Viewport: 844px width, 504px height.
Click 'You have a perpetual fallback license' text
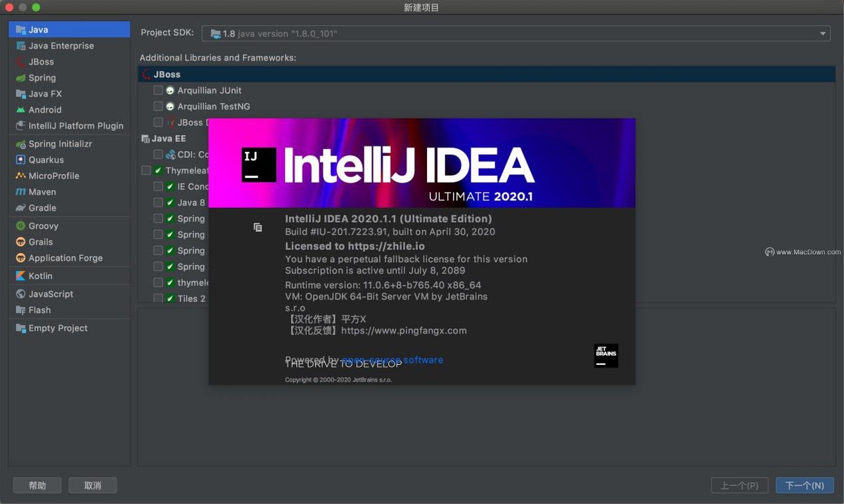tap(406, 259)
